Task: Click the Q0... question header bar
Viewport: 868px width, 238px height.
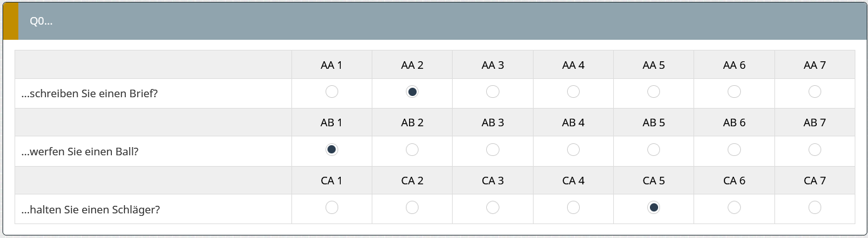Action: [x=434, y=21]
